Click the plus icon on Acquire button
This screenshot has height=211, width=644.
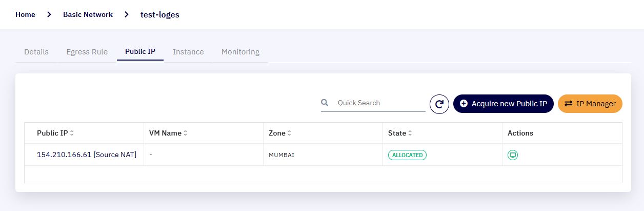(x=464, y=104)
